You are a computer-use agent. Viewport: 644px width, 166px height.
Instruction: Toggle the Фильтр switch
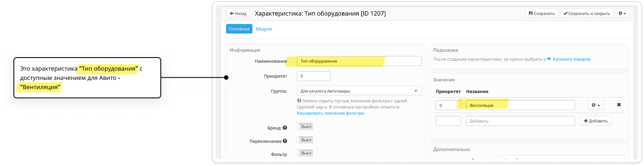tap(305, 153)
